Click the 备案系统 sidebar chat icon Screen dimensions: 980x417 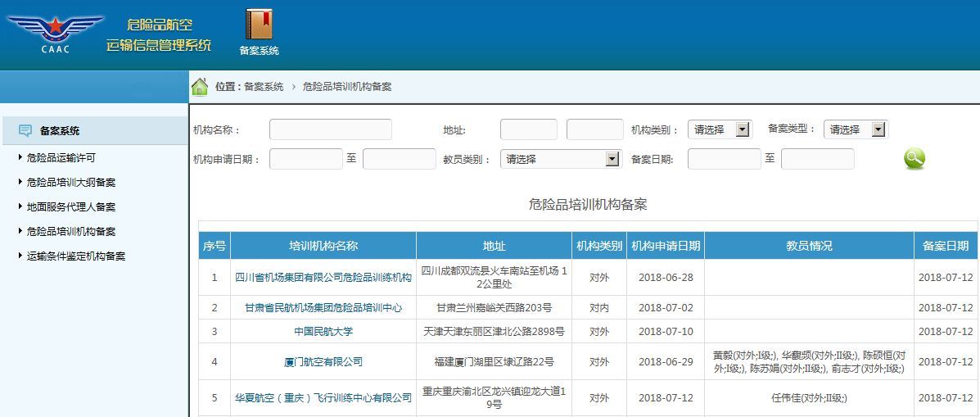pos(25,130)
